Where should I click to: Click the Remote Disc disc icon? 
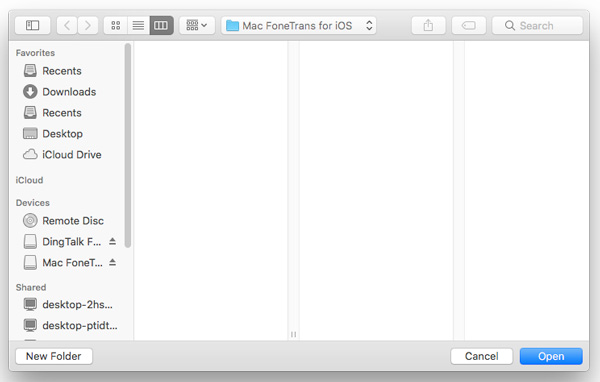click(x=30, y=220)
